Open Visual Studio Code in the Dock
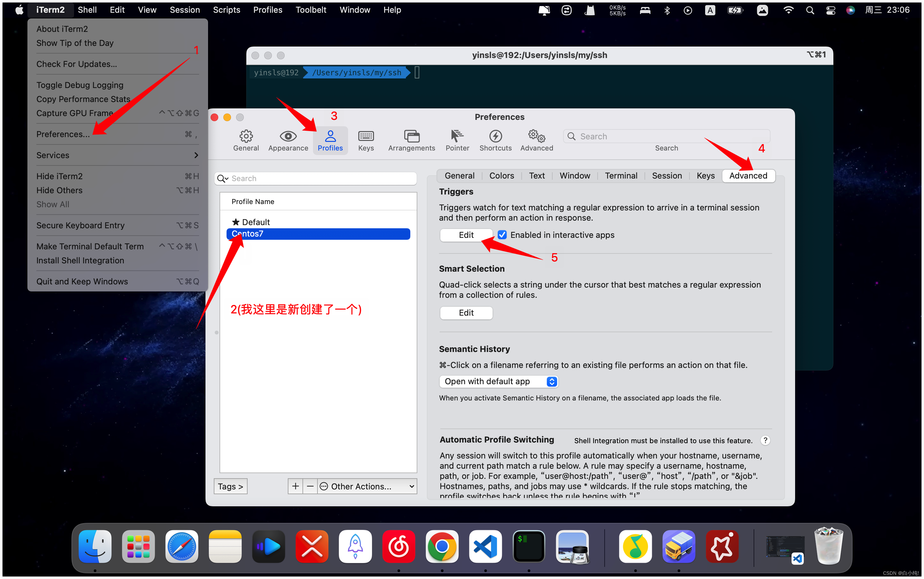The height and width of the screenshot is (579, 924). point(485,546)
